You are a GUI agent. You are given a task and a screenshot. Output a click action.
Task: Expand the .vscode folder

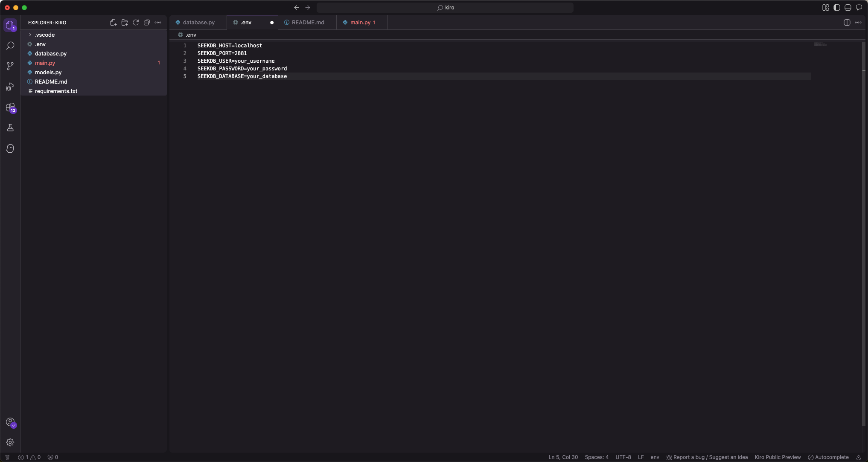coord(45,35)
